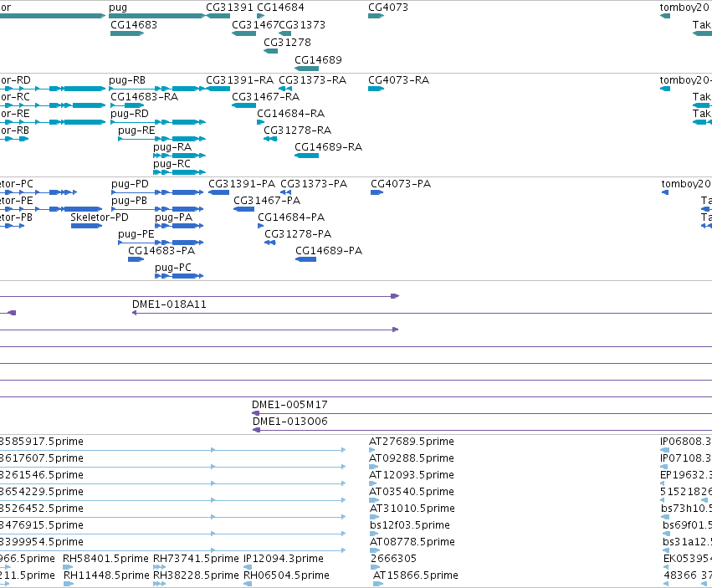712x588 pixels.
Task: Click the CG31467-RA transcript label
Action: (265, 97)
